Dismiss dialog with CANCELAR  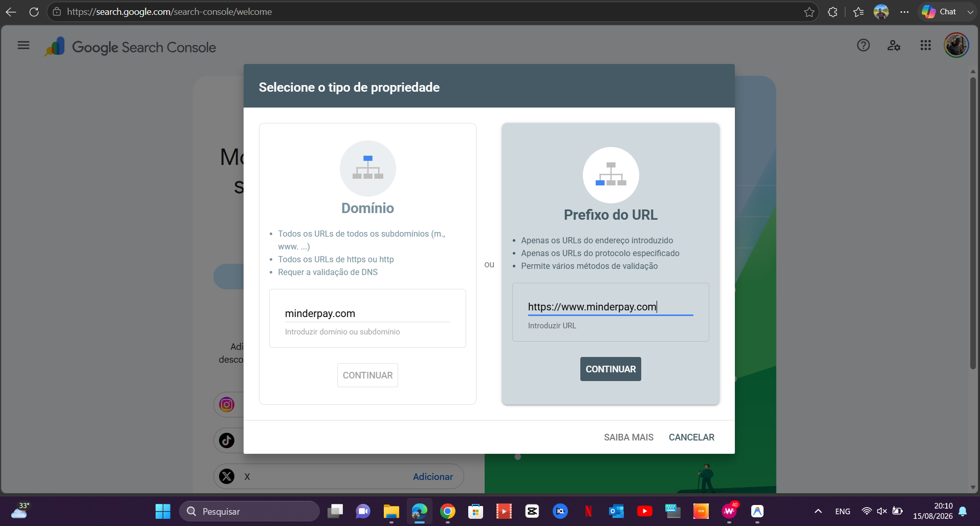691,437
